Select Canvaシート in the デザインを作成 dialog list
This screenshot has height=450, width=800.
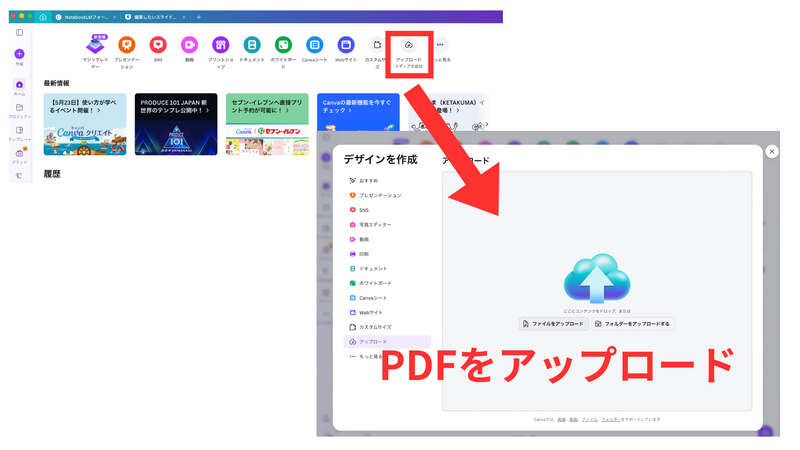(387, 298)
